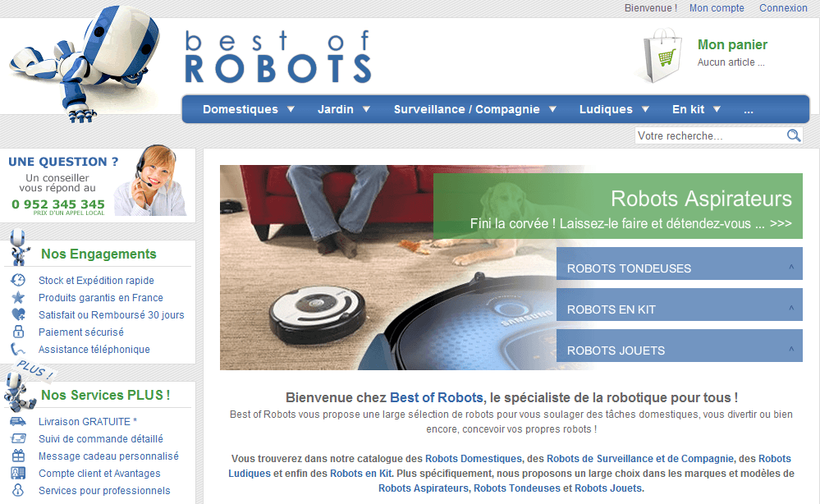Click the small robot beside Nos Engagements

tap(20, 247)
